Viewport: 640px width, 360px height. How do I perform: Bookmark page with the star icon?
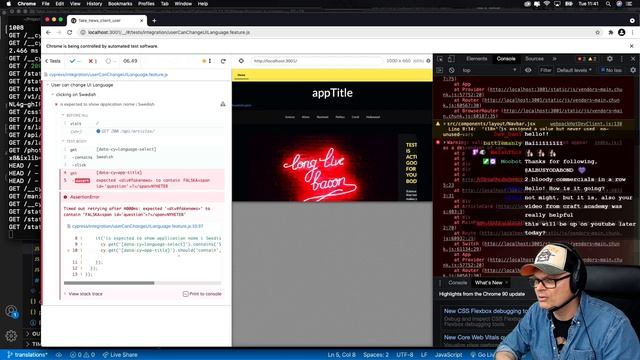pos(598,32)
